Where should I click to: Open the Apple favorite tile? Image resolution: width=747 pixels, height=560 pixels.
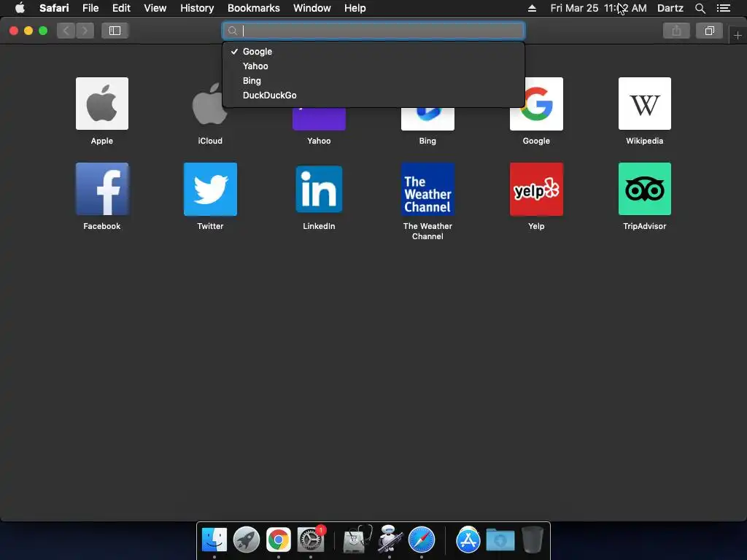[102, 104]
